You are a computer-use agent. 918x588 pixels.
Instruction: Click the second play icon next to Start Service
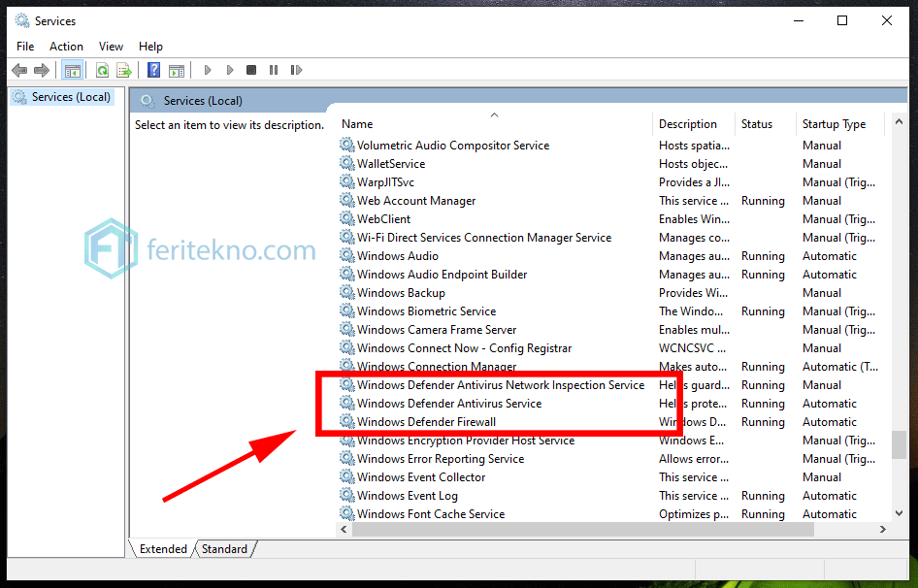(229, 70)
